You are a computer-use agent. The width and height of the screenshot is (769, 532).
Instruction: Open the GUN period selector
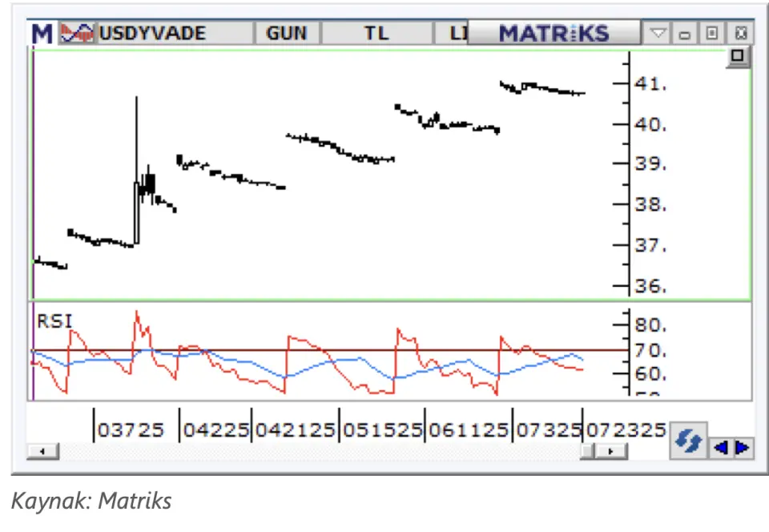[x=286, y=34]
